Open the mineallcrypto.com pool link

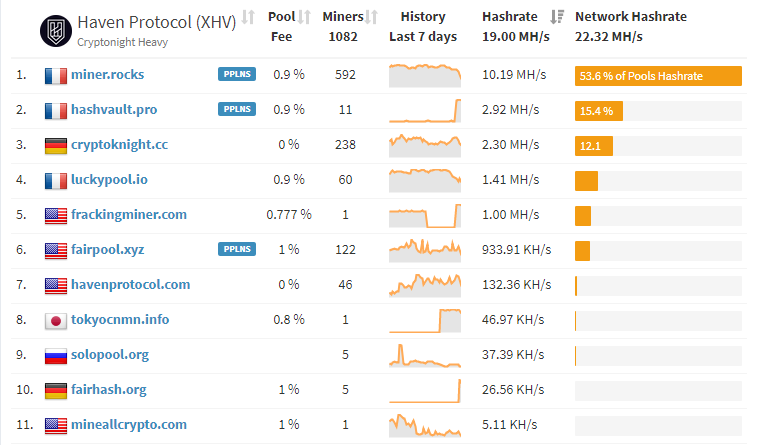128,425
